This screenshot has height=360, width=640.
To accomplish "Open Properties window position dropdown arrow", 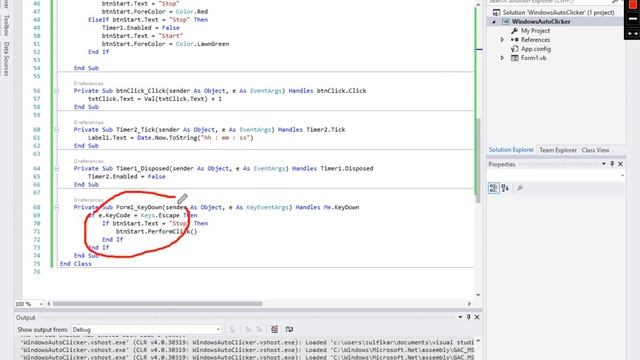I will point(603,164).
